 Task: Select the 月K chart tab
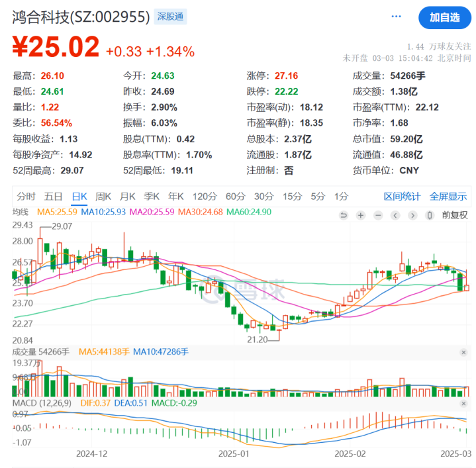(x=128, y=197)
